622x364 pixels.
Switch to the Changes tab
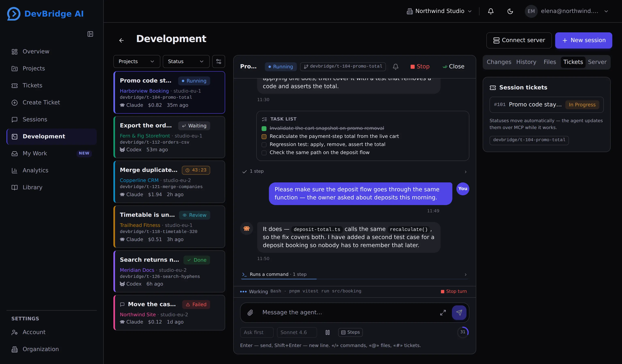pos(498,62)
